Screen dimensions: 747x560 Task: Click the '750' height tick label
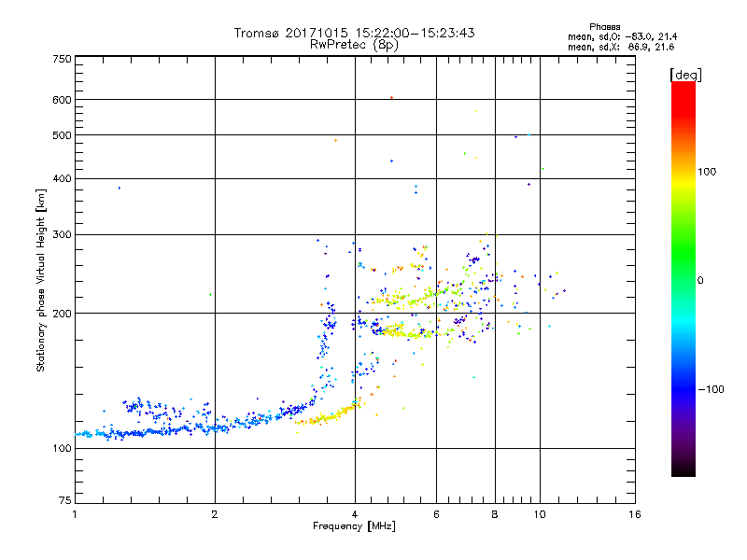[62, 59]
